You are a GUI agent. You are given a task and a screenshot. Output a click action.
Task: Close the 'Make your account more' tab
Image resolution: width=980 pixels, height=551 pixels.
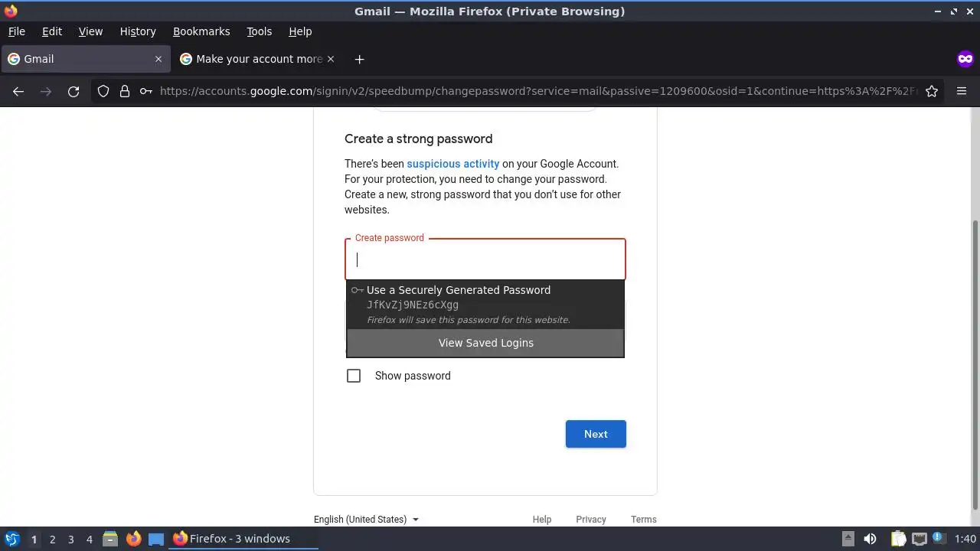(x=331, y=59)
